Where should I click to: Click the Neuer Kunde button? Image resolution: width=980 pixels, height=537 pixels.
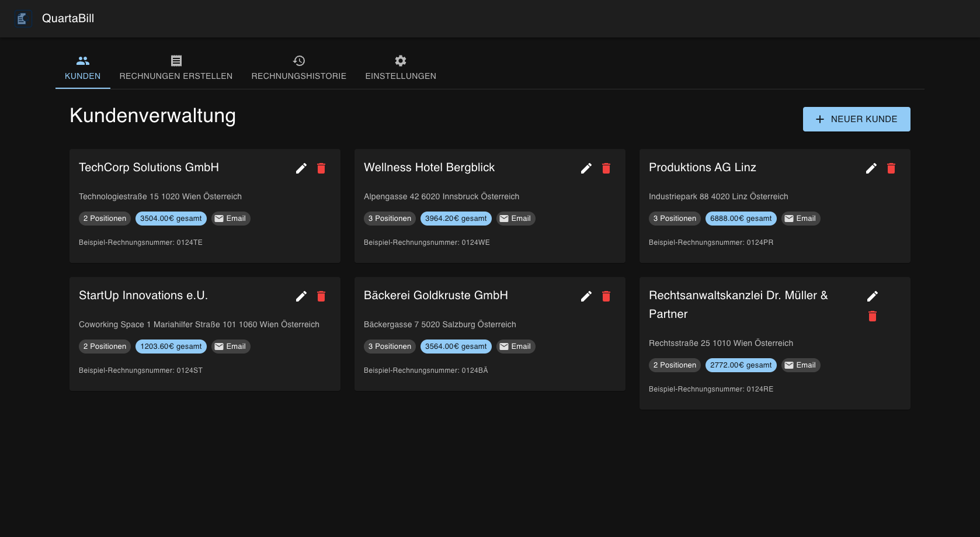[x=856, y=119]
